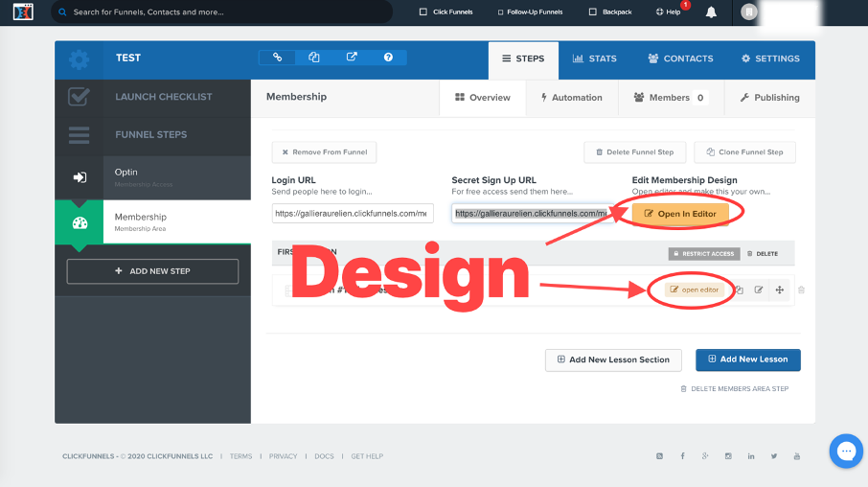
Task: Click the YouTube footer icon
Action: pos(796,456)
